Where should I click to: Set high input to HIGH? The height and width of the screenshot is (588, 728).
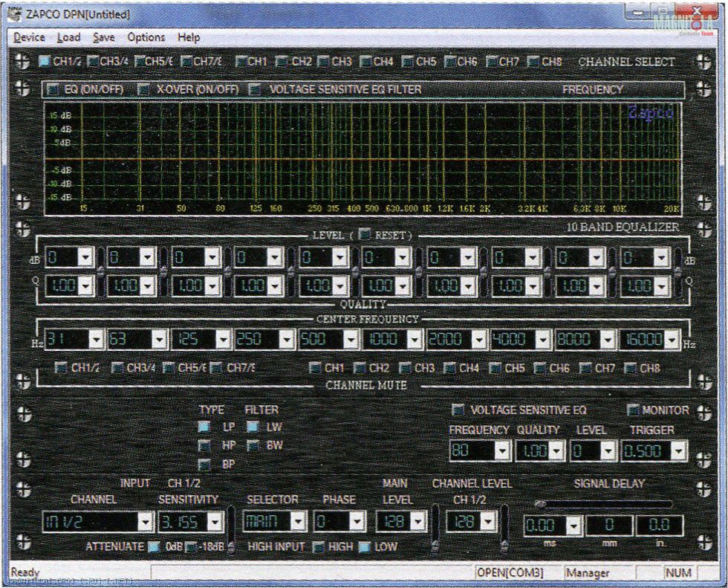(x=318, y=546)
